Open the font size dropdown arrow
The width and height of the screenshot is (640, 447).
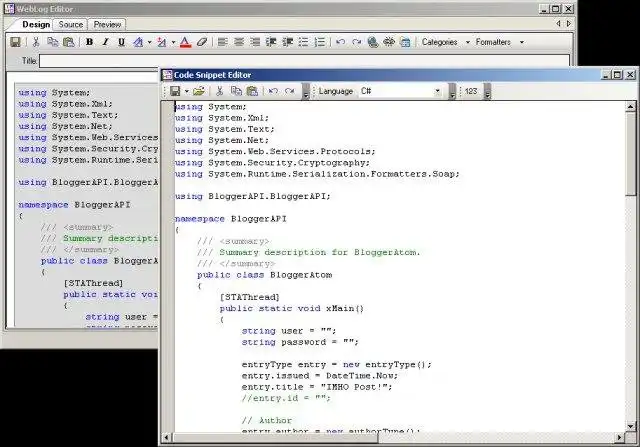coord(173,42)
